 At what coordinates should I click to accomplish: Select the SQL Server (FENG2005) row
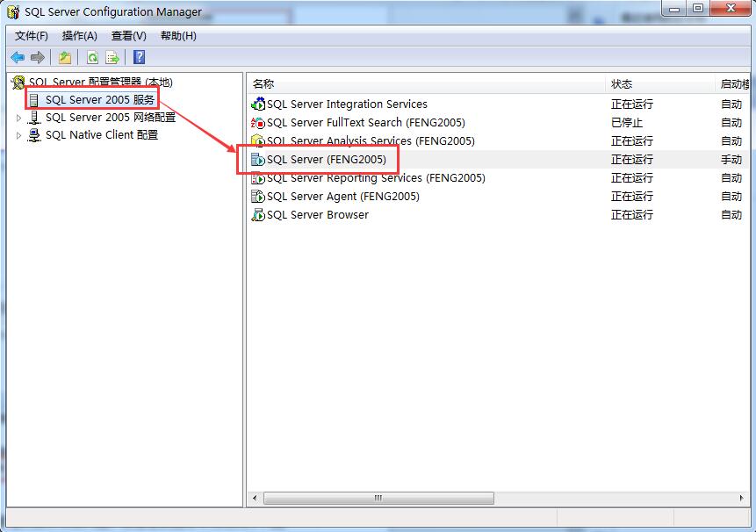pyautogui.click(x=499, y=160)
